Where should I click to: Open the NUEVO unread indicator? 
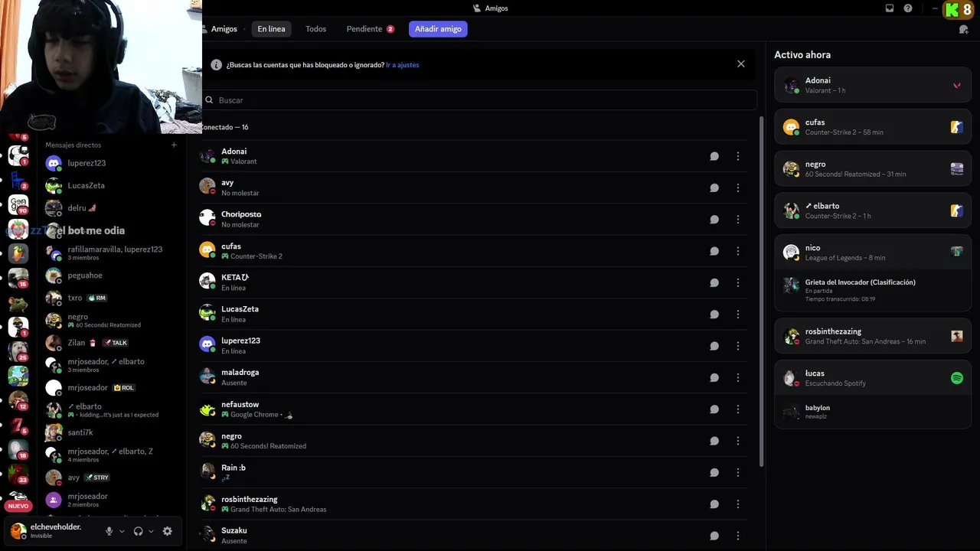click(18, 506)
